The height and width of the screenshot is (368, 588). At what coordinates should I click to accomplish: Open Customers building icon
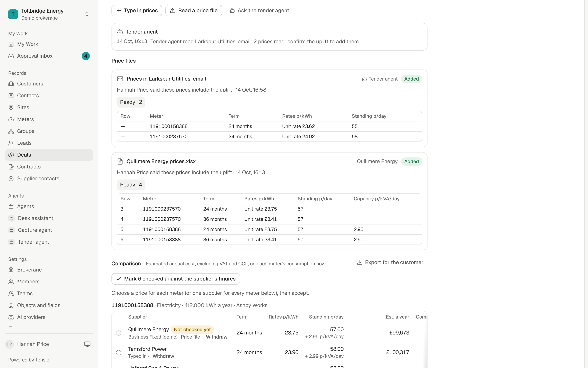click(x=11, y=84)
